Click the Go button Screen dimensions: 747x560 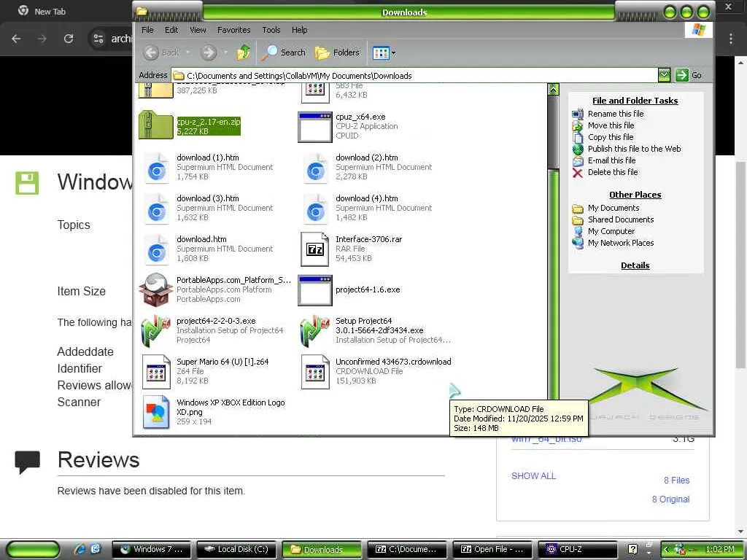click(689, 75)
